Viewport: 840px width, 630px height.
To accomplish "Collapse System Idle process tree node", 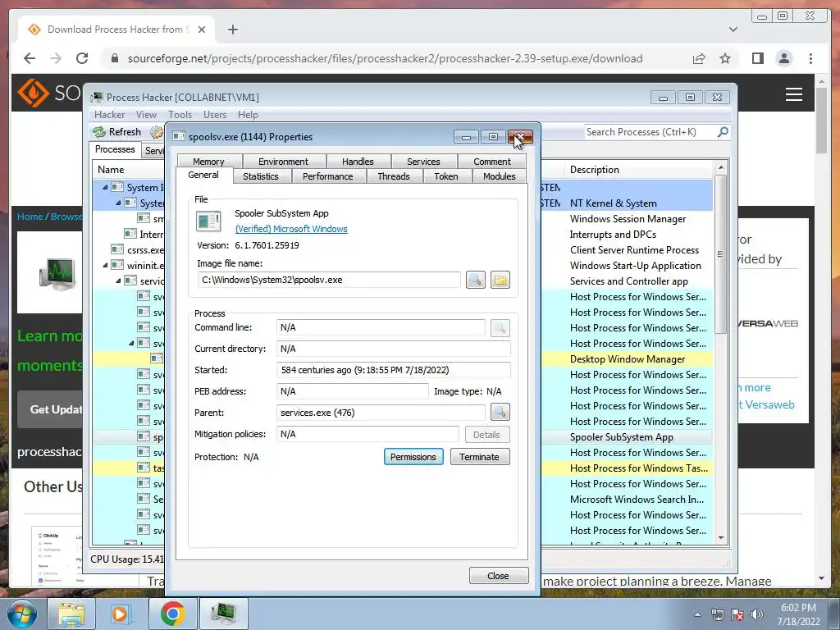I will click(x=105, y=188).
